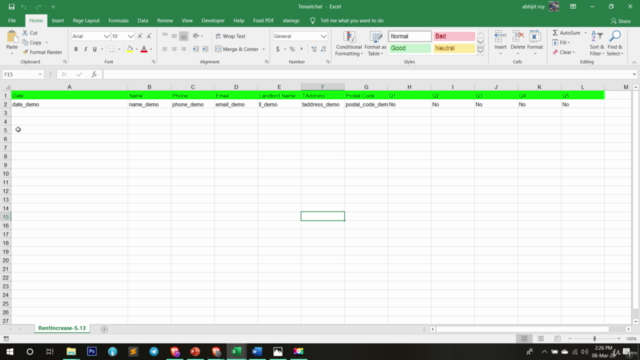Decrease font size with smaller A icon

pyautogui.click(x=149, y=36)
